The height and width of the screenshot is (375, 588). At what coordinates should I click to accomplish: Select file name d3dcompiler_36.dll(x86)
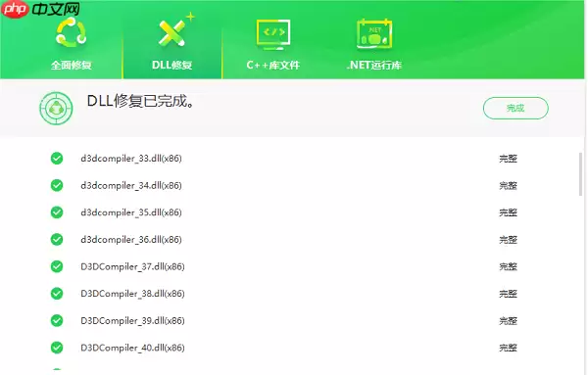coord(131,239)
